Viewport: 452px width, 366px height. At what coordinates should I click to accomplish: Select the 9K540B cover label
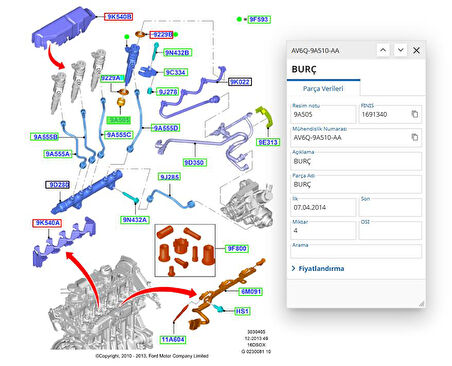point(118,17)
